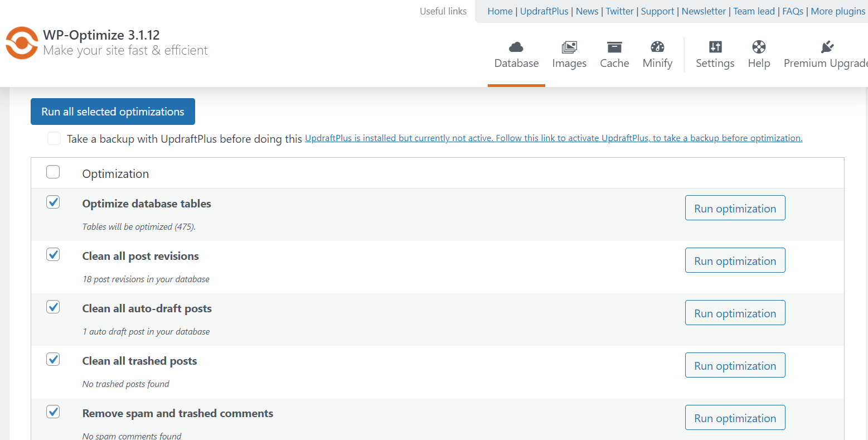
Task: Toggle the select-all Optimization header checkbox
Action: [x=53, y=172]
